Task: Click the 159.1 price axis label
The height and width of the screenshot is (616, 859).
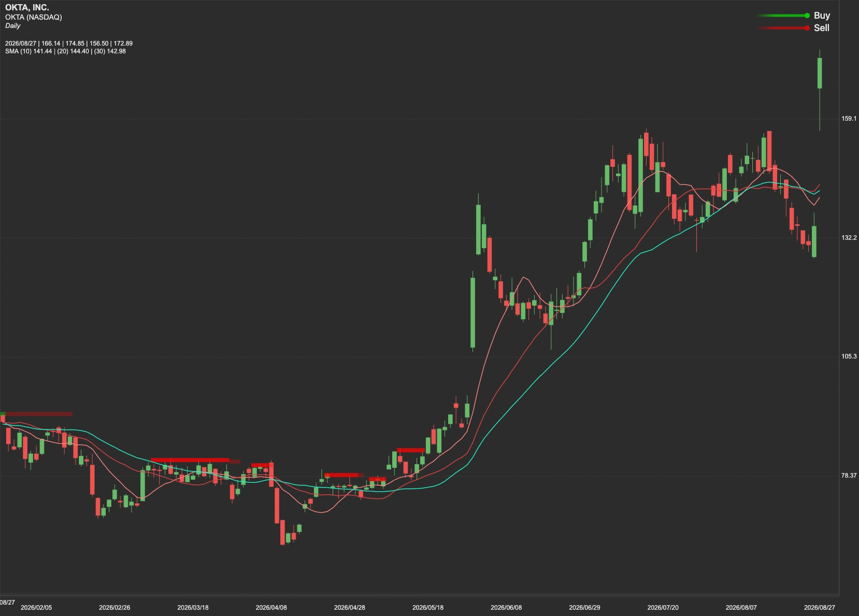Action: [x=849, y=119]
